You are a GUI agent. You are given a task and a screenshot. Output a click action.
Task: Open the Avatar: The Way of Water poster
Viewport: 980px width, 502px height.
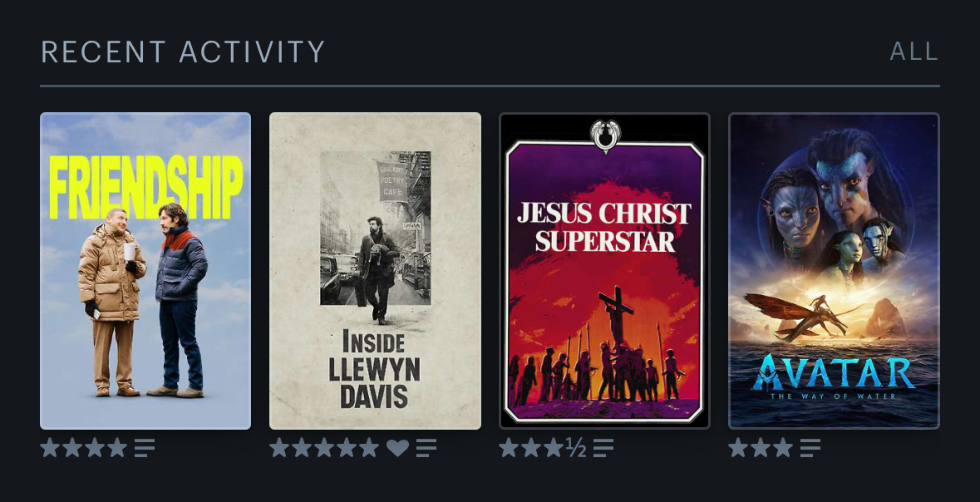834,271
